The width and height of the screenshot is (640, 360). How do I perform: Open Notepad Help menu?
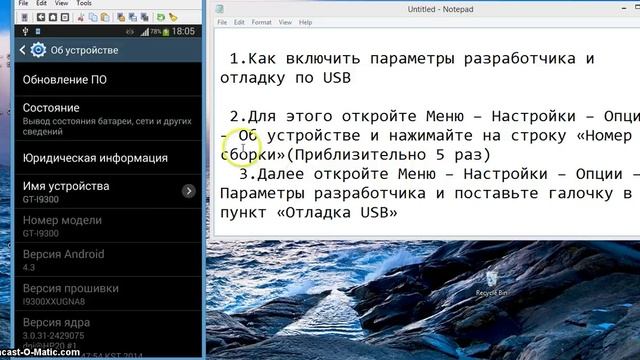click(305, 22)
